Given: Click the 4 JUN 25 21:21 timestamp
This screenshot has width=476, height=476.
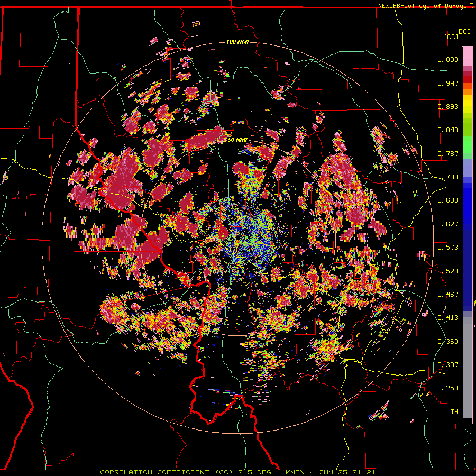Looking at the screenshot, I should (342, 472).
